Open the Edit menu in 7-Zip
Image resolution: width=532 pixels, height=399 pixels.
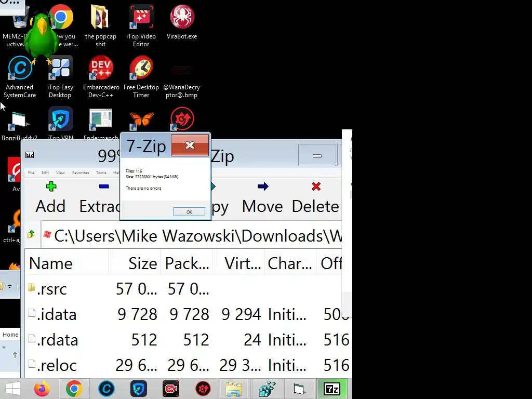click(45, 172)
